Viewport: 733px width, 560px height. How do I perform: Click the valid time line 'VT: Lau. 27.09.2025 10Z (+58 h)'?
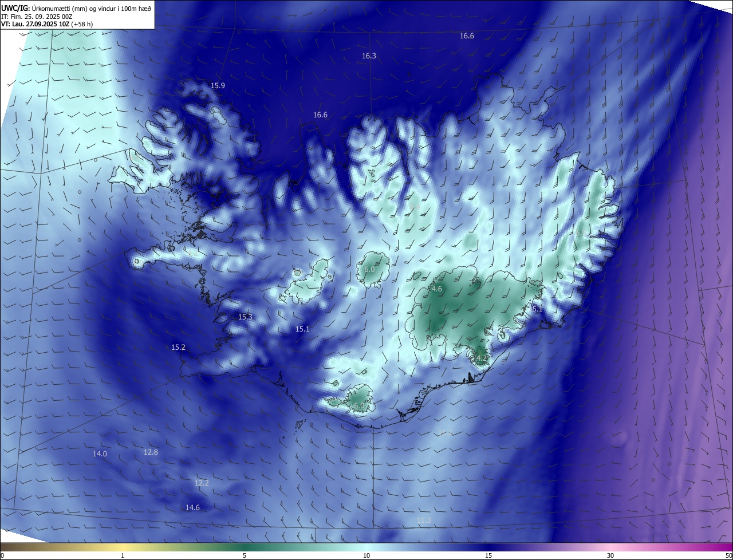tap(47, 24)
